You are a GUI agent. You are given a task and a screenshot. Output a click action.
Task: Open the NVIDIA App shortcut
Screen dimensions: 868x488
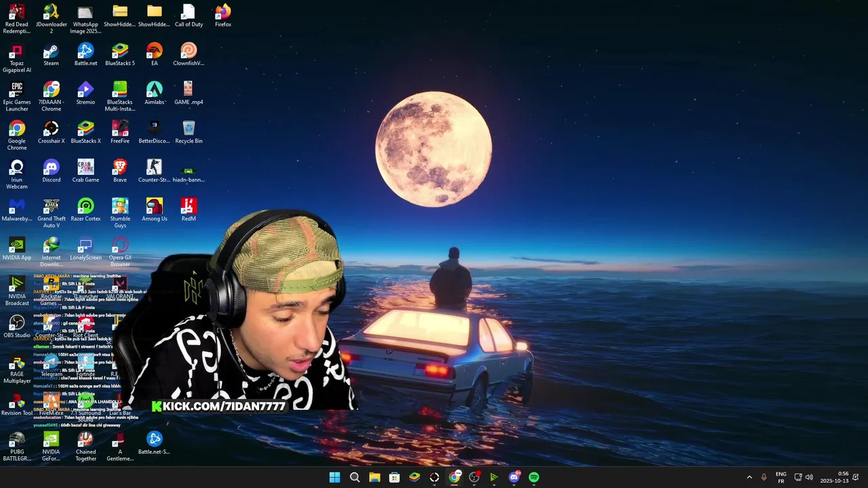click(x=17, y=249)
